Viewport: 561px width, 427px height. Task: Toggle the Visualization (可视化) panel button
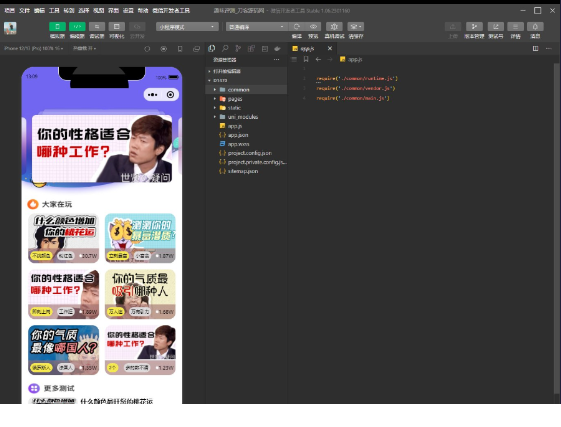point(117,26)
